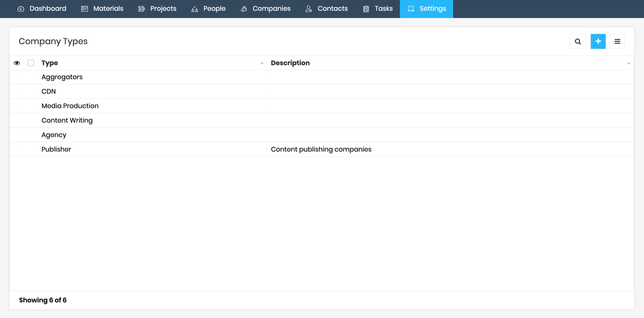Click the People nav icon
This screenshot has width=644, height=318.
[x=195, y=9]
